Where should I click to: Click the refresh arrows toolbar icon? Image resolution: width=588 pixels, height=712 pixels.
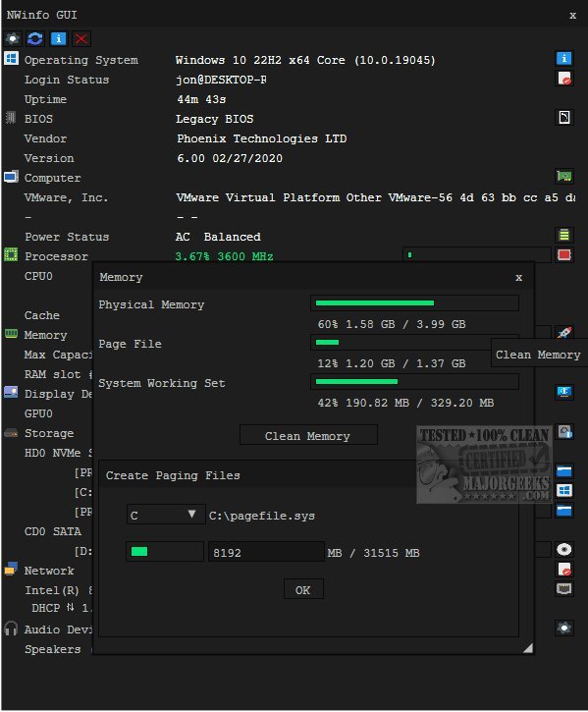tap(35, 38)
